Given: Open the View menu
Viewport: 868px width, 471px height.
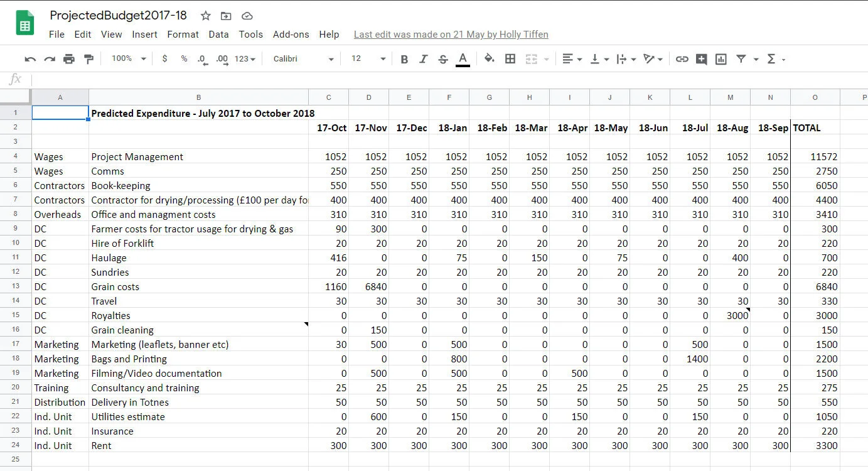Looking at the screenshot, I should click(111, 35).
